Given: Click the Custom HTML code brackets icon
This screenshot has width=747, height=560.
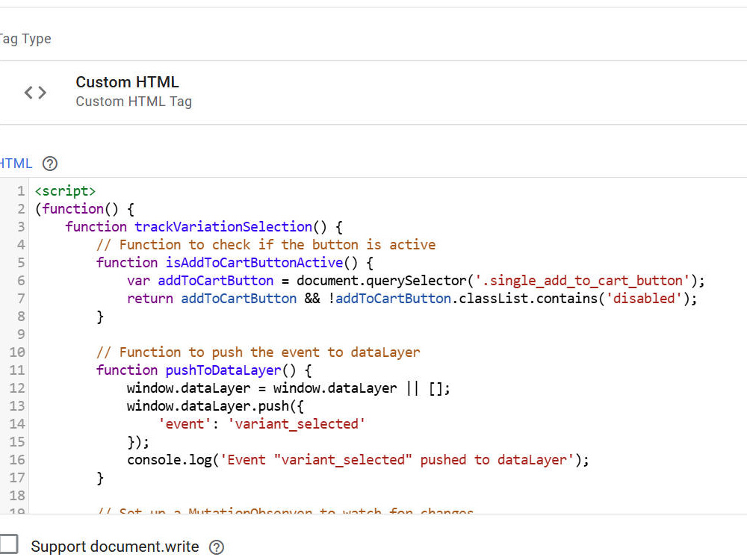Looking at the screenshot, I should pos(35,92).
